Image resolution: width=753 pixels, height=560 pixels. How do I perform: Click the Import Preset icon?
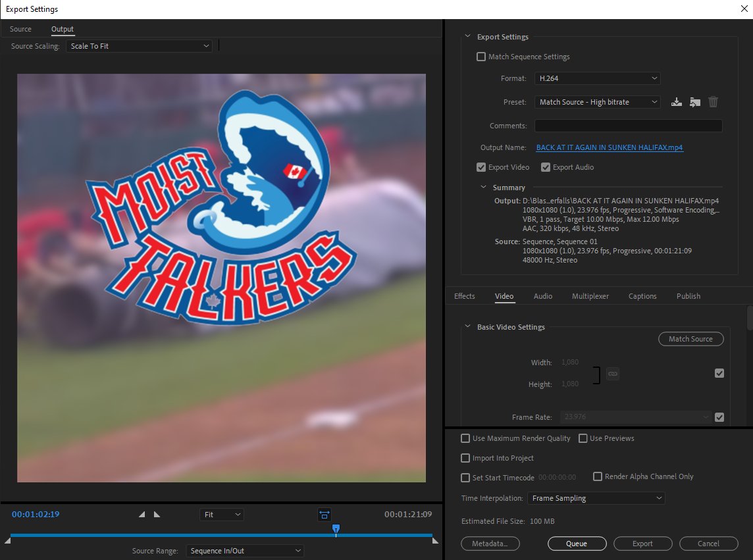(695, 102)
